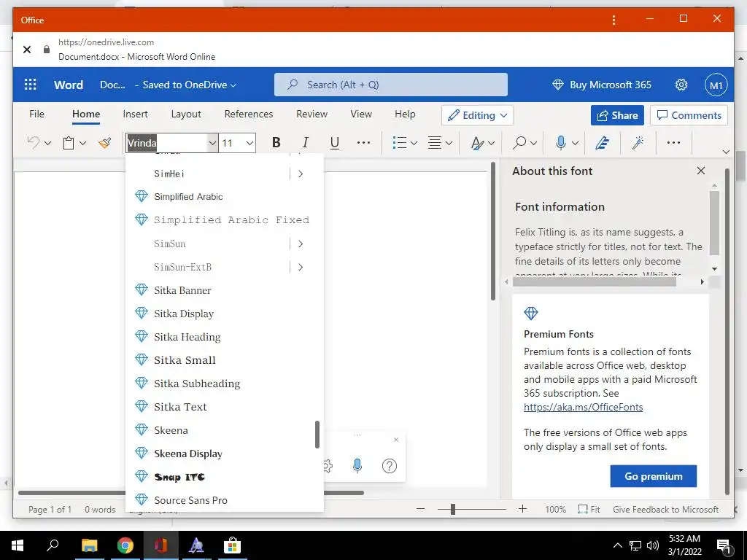Click the Paste clipboard icon
The height and width of the screenshot is (560, 747).
69,143
